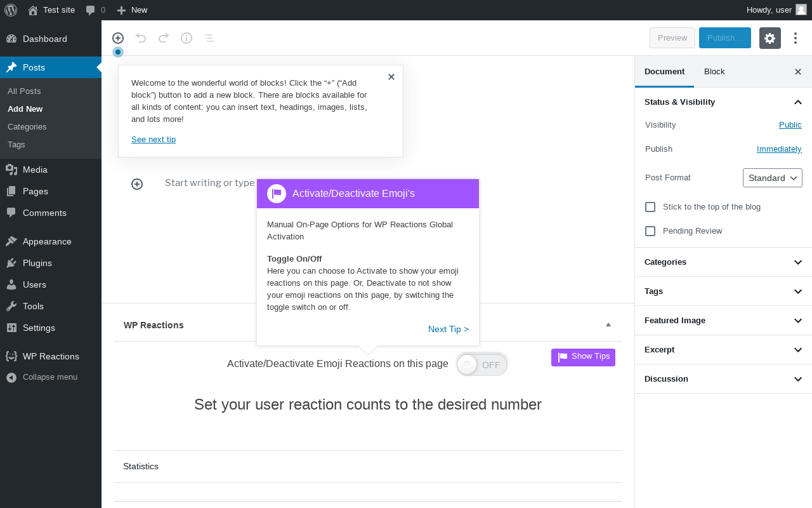This screenshot has width=812, height=508.
Task: Toggle settings sidebar gear icon
Action: coord(770,38)
